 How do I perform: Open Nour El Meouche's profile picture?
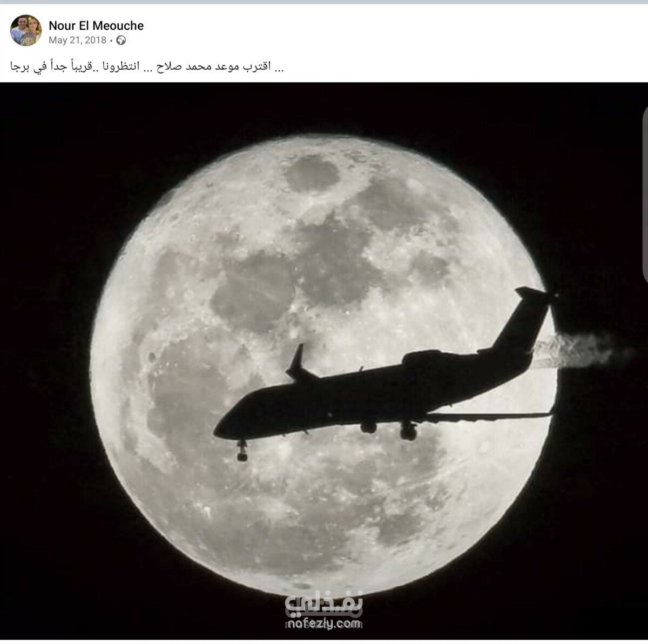[26, 30]
